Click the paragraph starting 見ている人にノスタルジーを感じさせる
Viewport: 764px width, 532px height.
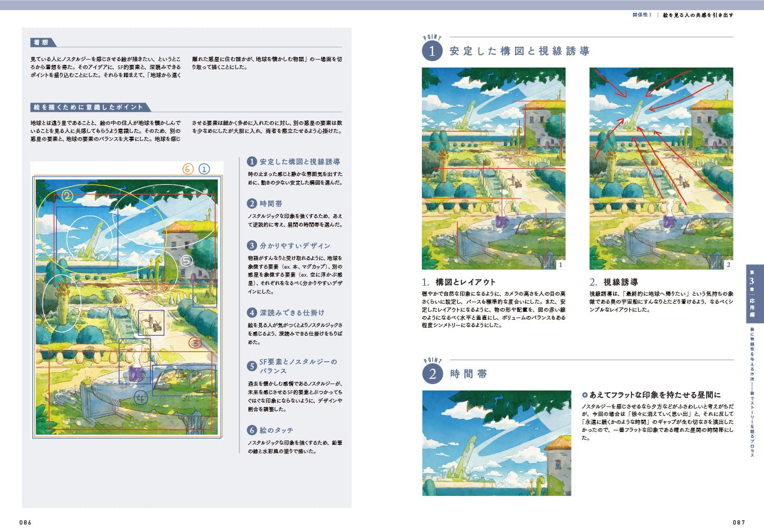[105, 67]
